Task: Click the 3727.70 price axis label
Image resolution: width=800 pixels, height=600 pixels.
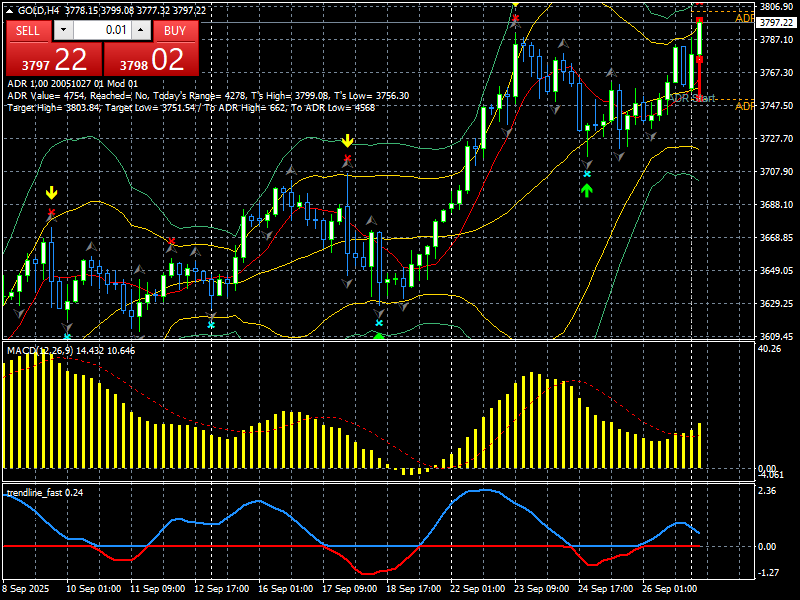Action: pos(776,138)
